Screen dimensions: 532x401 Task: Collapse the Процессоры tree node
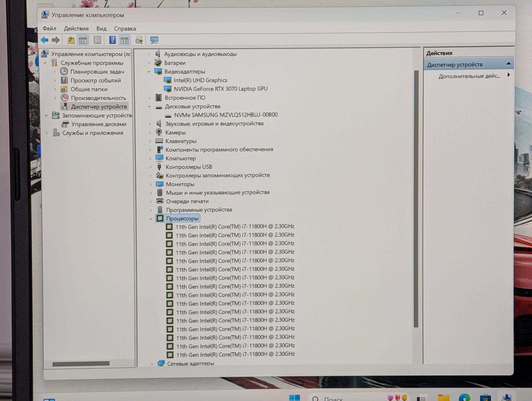coord(151,219)
